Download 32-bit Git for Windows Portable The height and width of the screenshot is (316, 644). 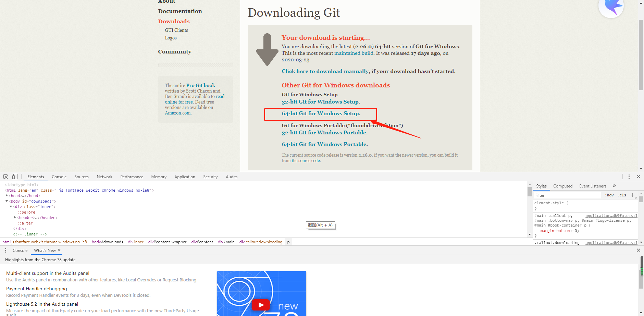(x=324, y=133)
